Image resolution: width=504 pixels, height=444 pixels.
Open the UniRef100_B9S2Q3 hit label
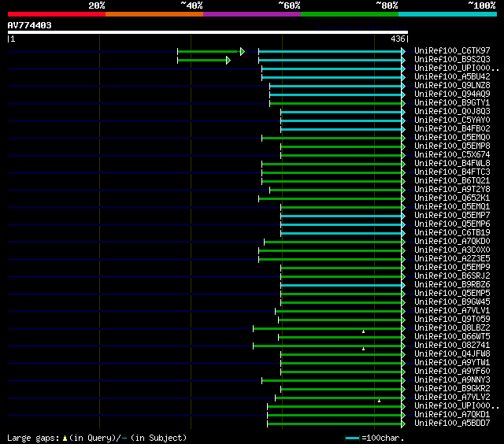[452, 59]
